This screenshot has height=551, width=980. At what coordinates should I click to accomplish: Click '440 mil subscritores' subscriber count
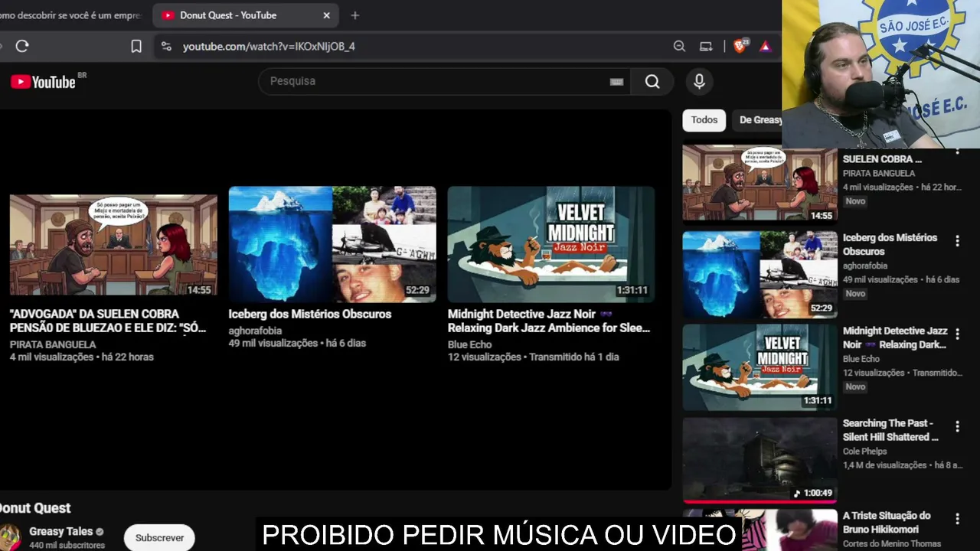[67, 546]
